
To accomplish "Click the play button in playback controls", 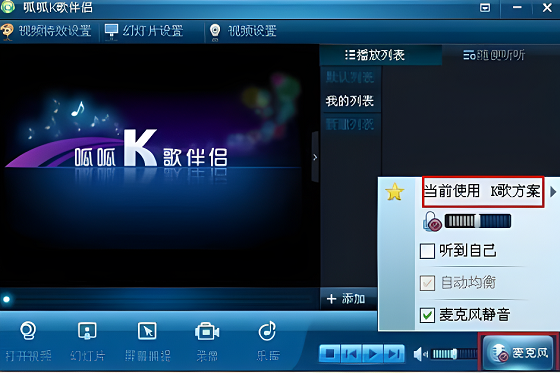I will pyautogui.click(x=373, y=354).
